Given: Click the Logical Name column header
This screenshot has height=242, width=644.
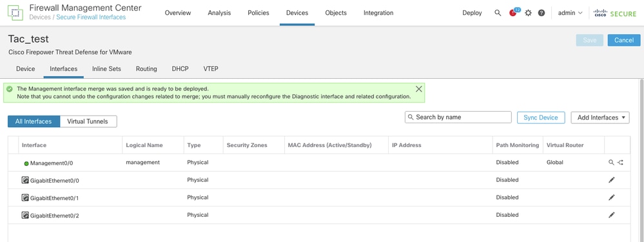Looking at the screenshot, I should tap(144, 145).
